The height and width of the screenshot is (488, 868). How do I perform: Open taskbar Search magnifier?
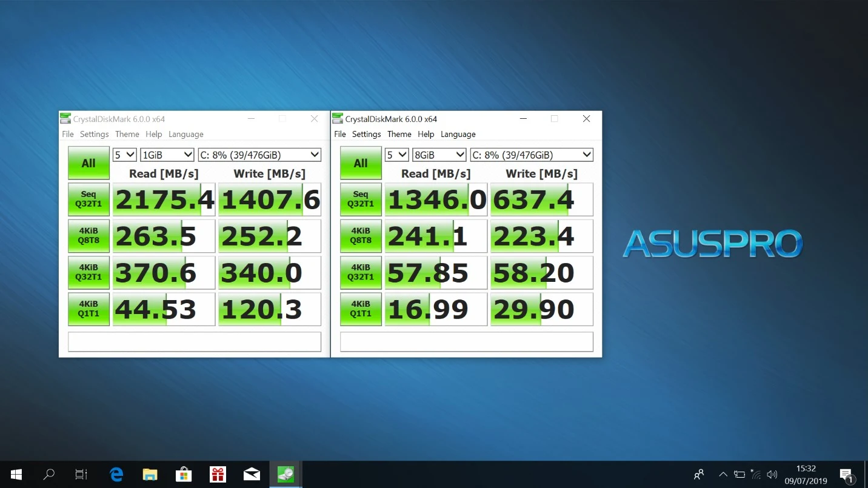(x=49, y=474)
